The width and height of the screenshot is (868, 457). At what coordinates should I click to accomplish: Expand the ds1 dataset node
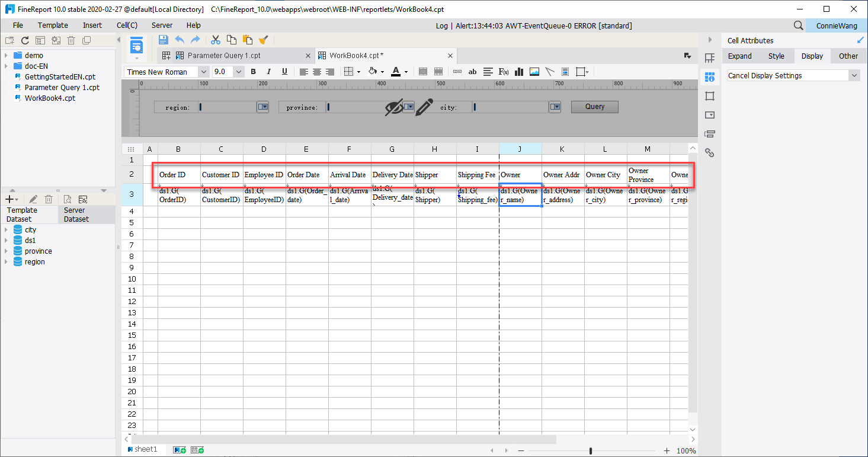[6, 241]
